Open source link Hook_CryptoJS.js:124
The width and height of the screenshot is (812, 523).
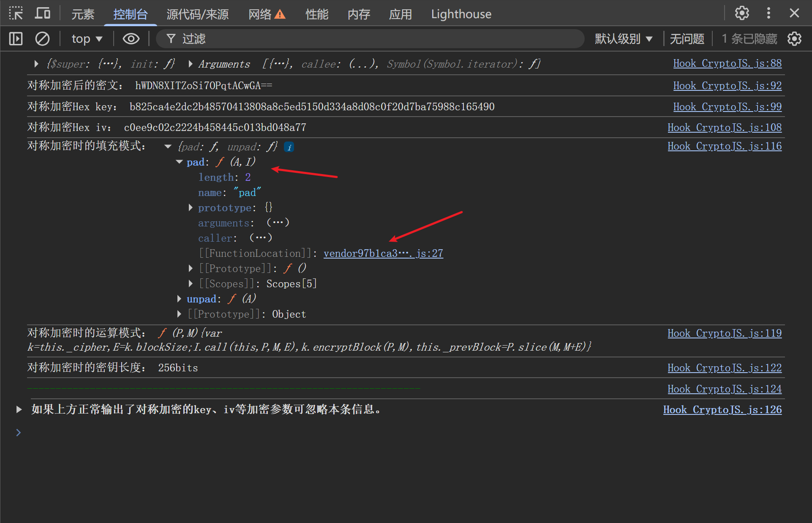pos(725,389)
